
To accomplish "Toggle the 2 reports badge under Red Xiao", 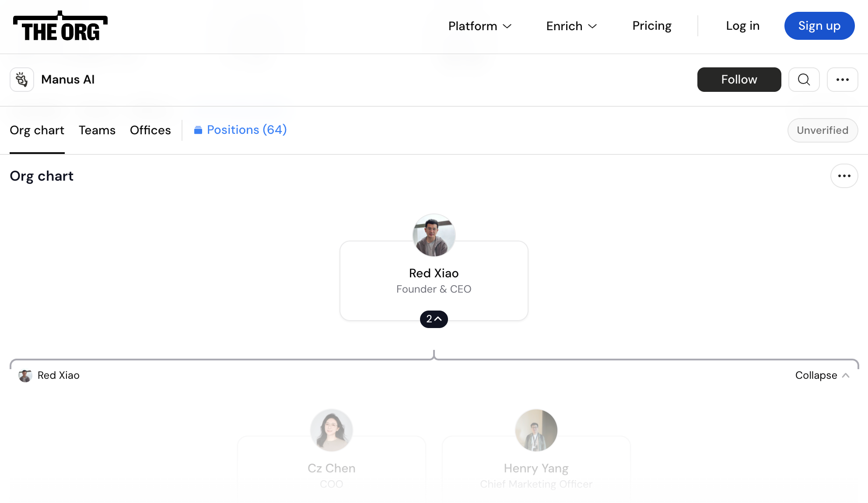I will pos(434,319).
